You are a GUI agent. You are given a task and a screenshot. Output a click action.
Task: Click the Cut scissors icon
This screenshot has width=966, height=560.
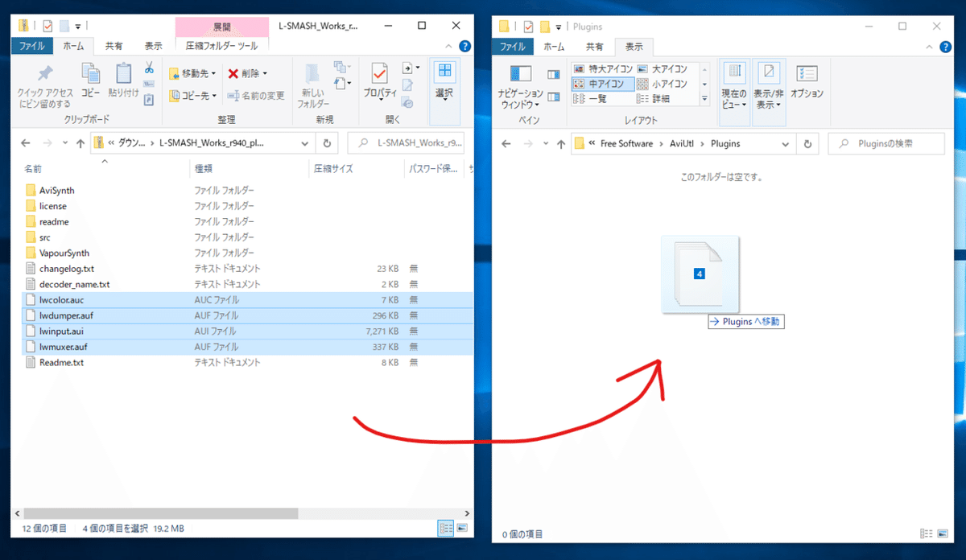point(149,68)
